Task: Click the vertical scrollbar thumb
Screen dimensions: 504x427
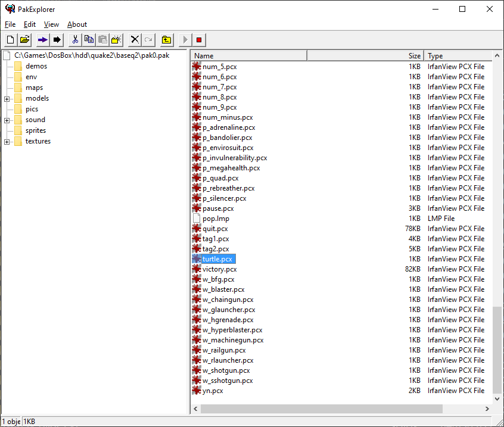Action: pos(497,350)
